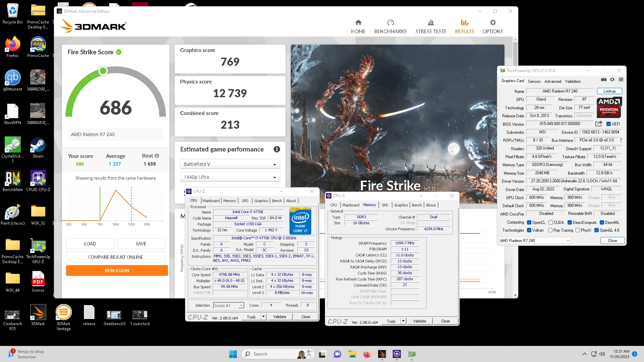Open the OPTIONS gear in 3DMark
The height and width of the screenshot is (362, 644).
[x=493, y=26]
